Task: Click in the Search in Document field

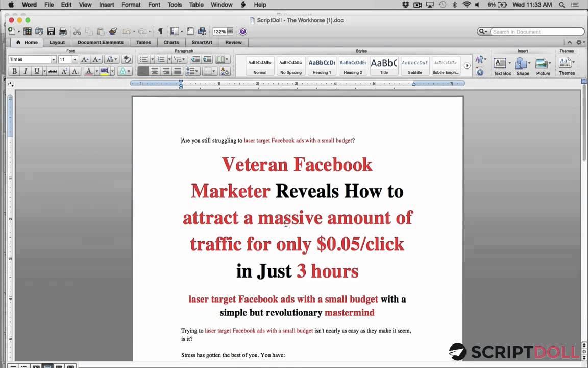Action: tap(536, 32)
